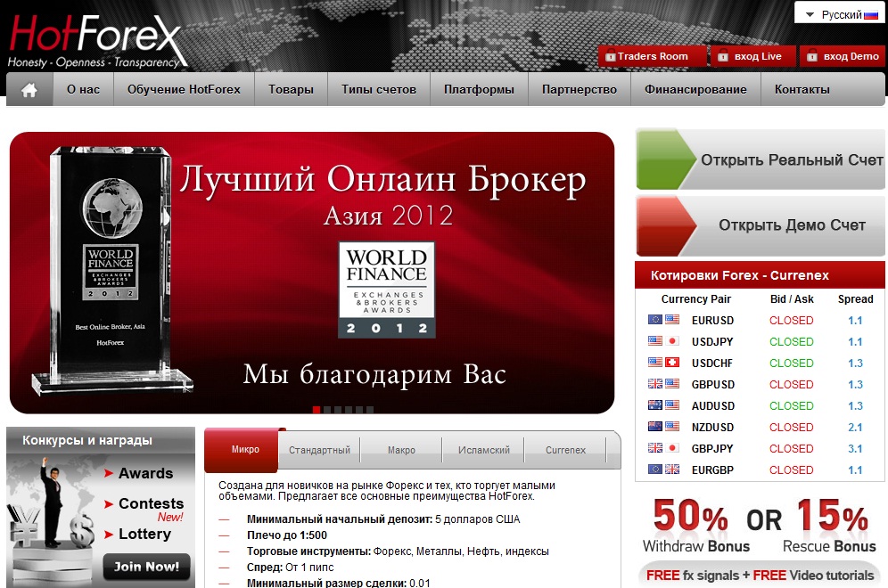Viewport: 888px width, 588px height.
Task: Click the green arrow on Открыть Реальный Счет
Action: point(666,159)
